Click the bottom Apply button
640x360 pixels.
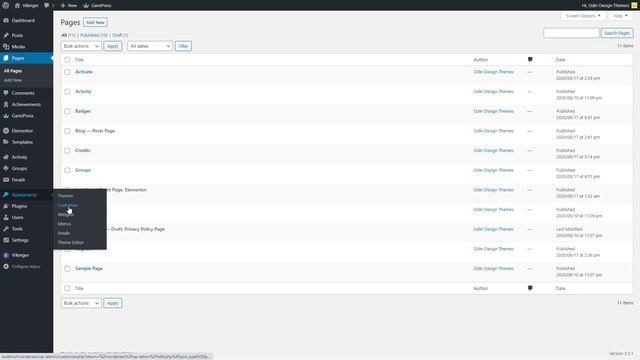[x=113, y=303]
